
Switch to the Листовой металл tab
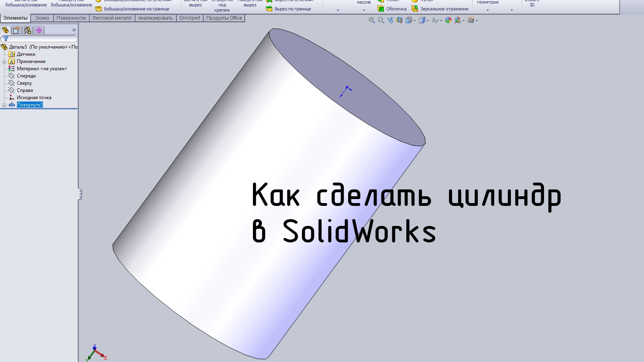112,18
